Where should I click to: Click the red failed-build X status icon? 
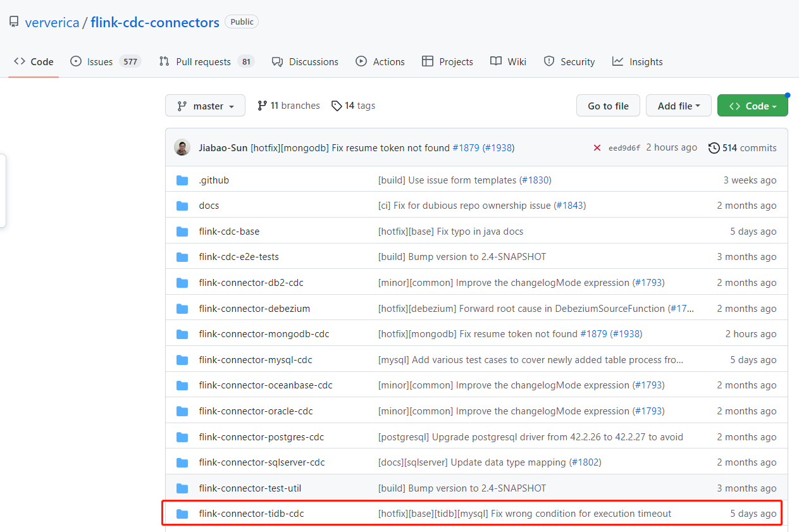point(597,148)
